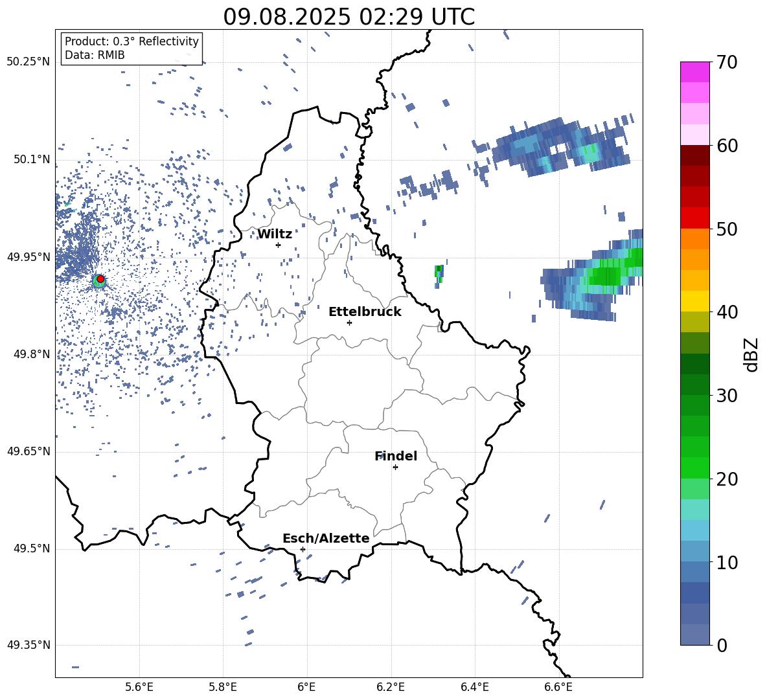Click the 6.6°E longitude label
The height and width of the screenshot is (700, 767).
(558, 687)
